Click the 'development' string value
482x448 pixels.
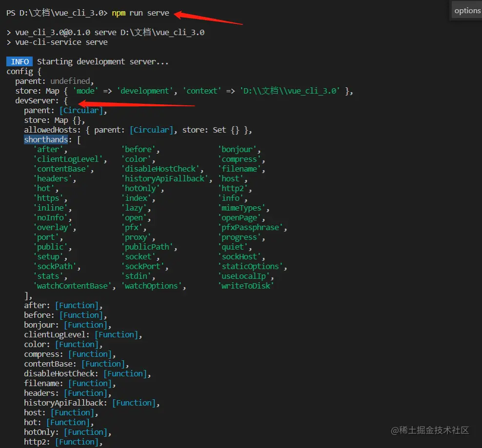click(x=144, y=91)
